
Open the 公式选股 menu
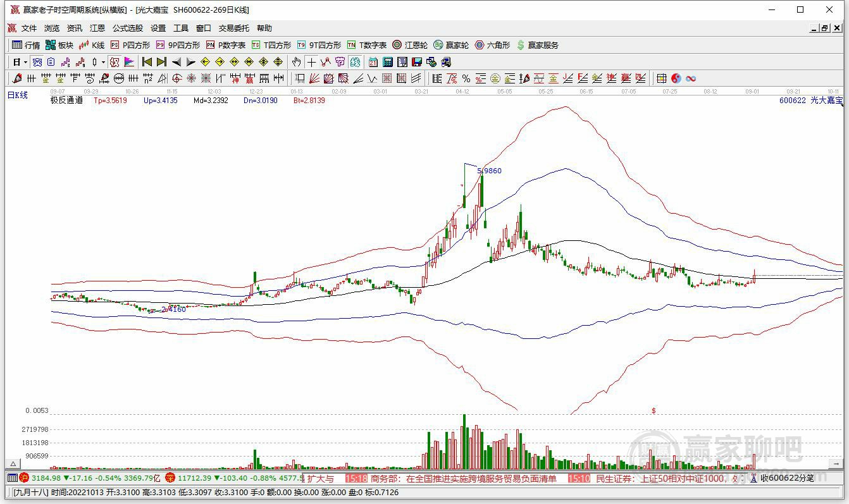128,28
